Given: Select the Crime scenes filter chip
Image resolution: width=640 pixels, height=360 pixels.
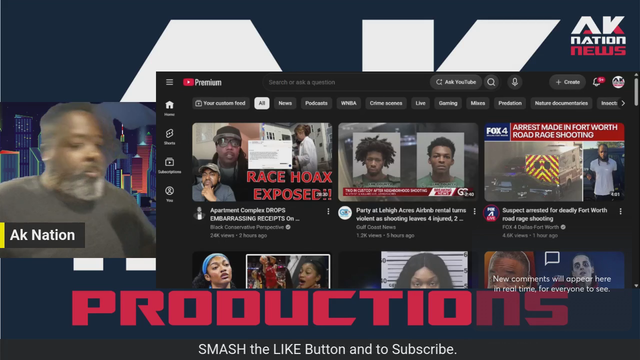Looking at the screenshot, I should (x=386, y=103).
